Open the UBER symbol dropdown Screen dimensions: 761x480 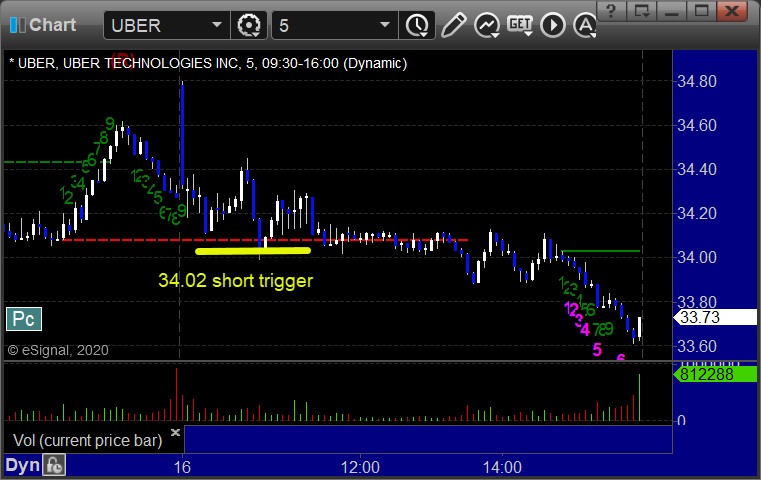pos(216,25)
